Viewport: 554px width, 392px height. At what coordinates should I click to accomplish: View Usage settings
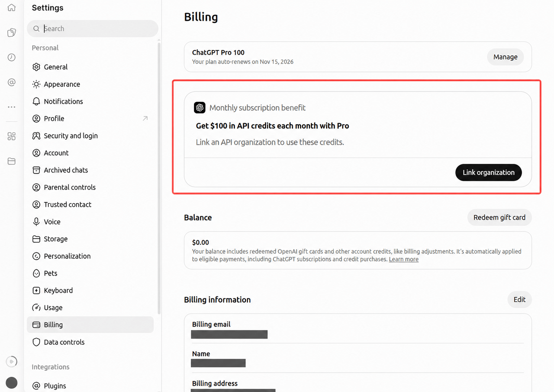90,308
